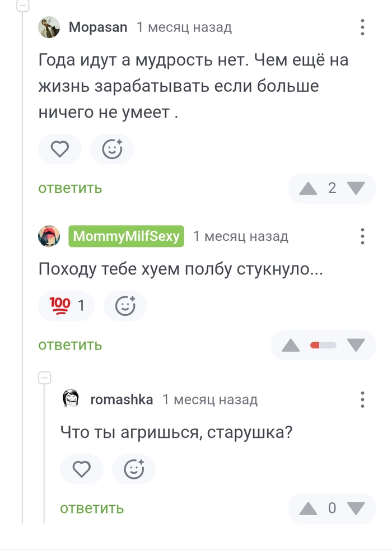Click the 100 reaction on MommyMilfSexy's comment

pos(66,306)
